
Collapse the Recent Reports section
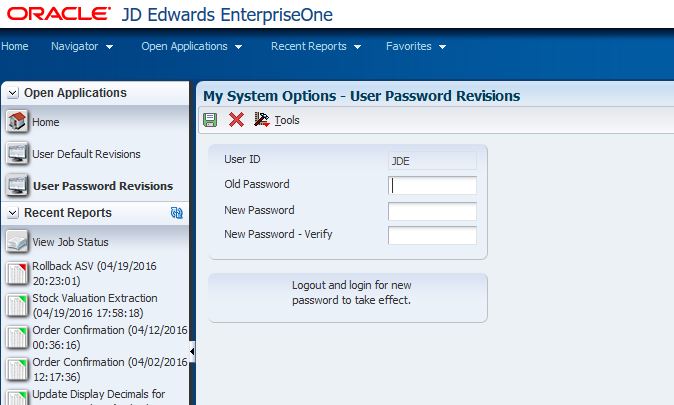pos(13,213)
